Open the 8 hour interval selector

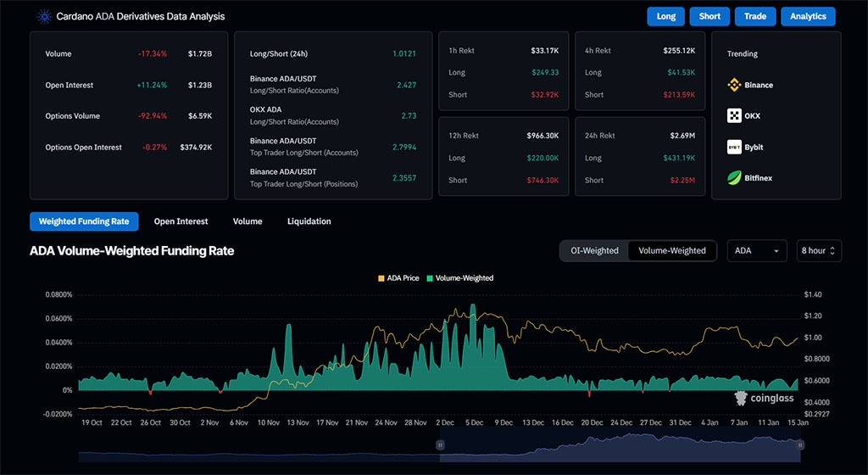point(818,250)
